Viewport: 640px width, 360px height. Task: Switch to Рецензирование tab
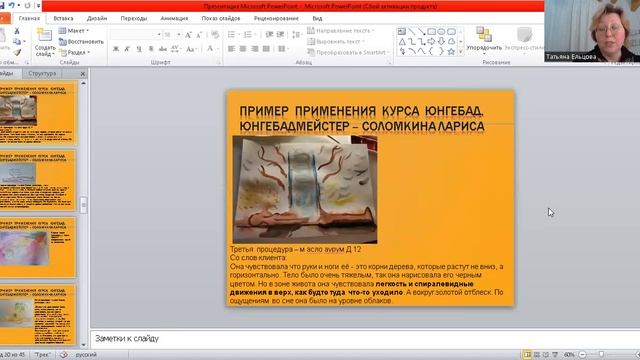click(276, 18)
